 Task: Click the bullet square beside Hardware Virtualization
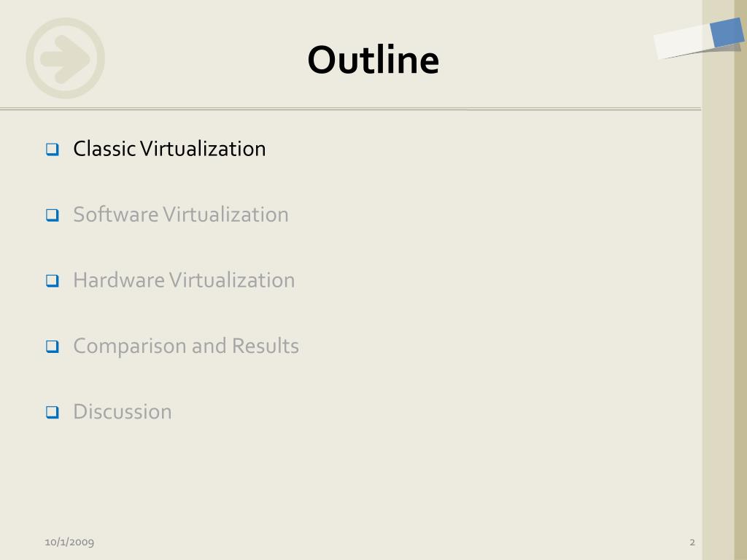tap(53, 281)
